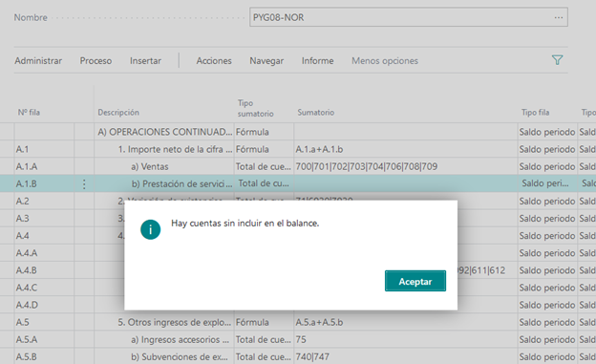596x364 pixels.
Task: Click Tipo sumatorio cell of row A.1.B
Action: (x=264, y=183)
